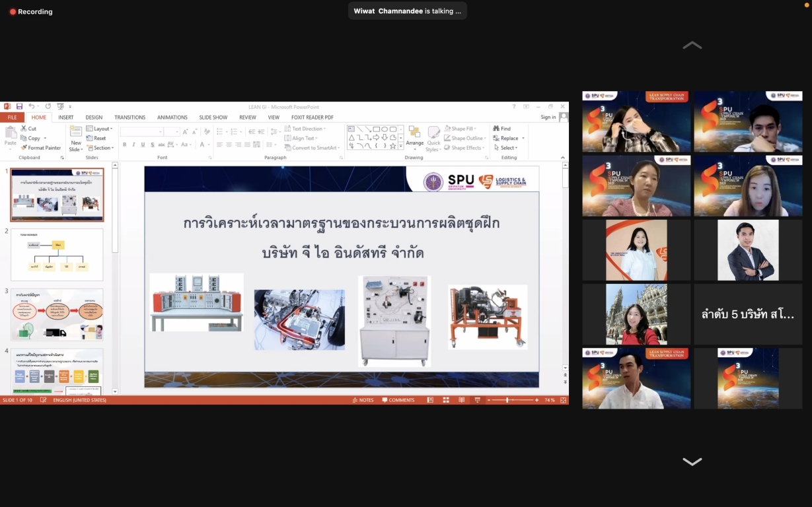The width and height of the screenshot is (812, 507).
Task: Toggle center text alignment
Action: pyautogui.click(x=229, y=145)
